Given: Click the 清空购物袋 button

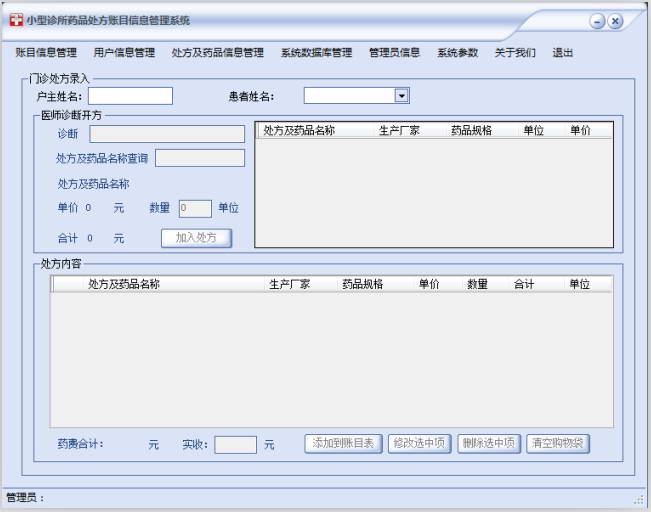Looking at the screenshot, I should (x=558, y=443).
